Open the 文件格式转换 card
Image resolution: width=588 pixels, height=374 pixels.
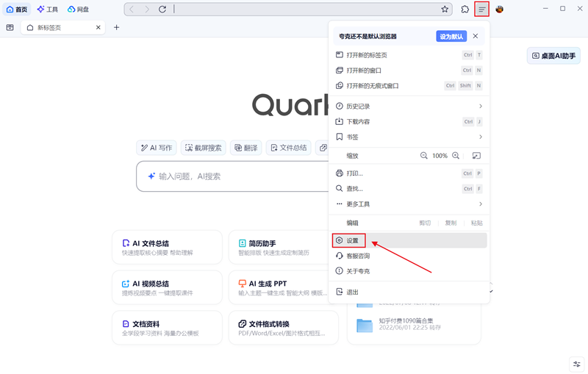pyautogui.click(x=284, y=328)
